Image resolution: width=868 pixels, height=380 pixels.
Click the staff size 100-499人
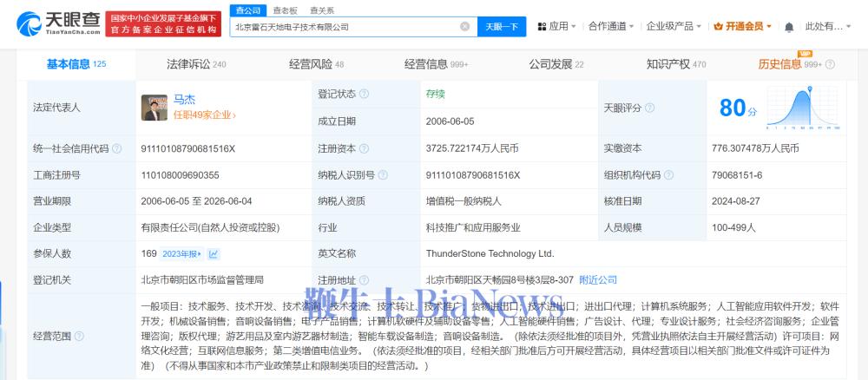(x=733, y=227)
